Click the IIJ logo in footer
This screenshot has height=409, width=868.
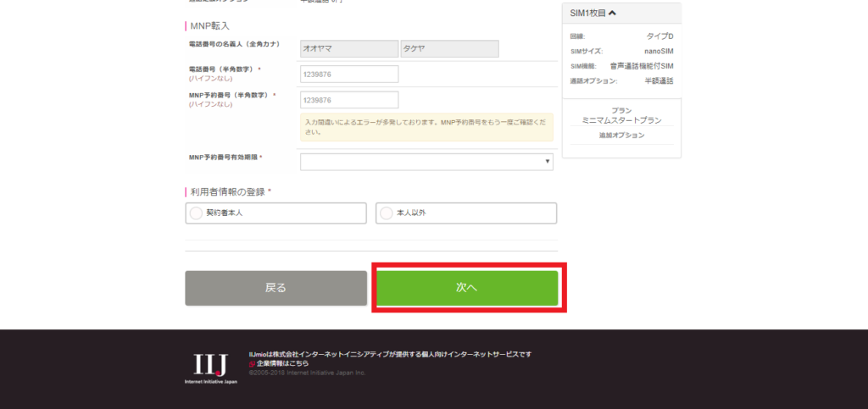pos(211,367)
